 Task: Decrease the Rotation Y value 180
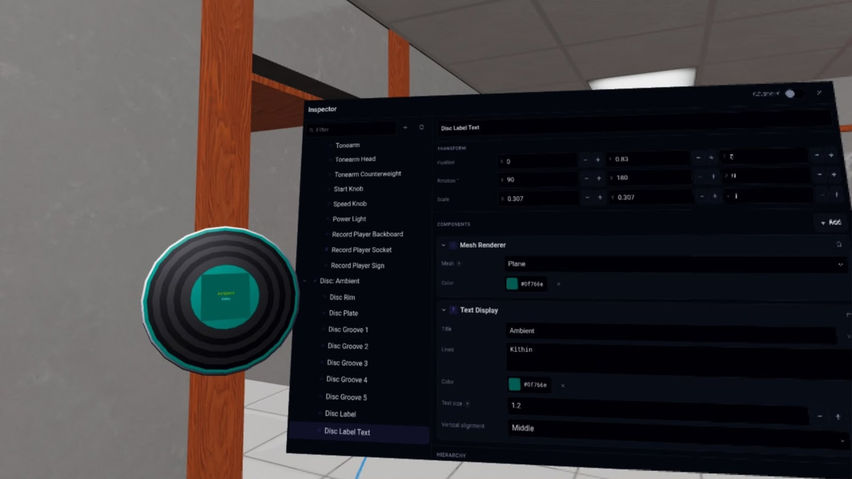pos(700,177)
